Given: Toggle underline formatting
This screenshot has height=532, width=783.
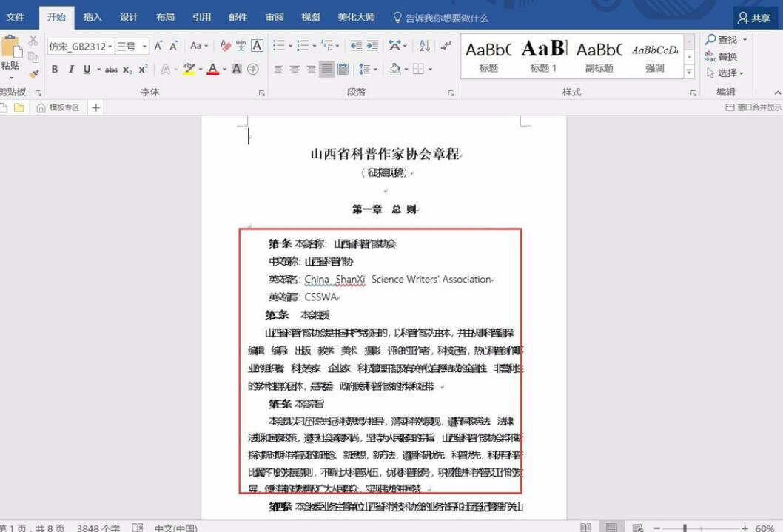Looking at the screenshot, I should click(x=87, y=70).
